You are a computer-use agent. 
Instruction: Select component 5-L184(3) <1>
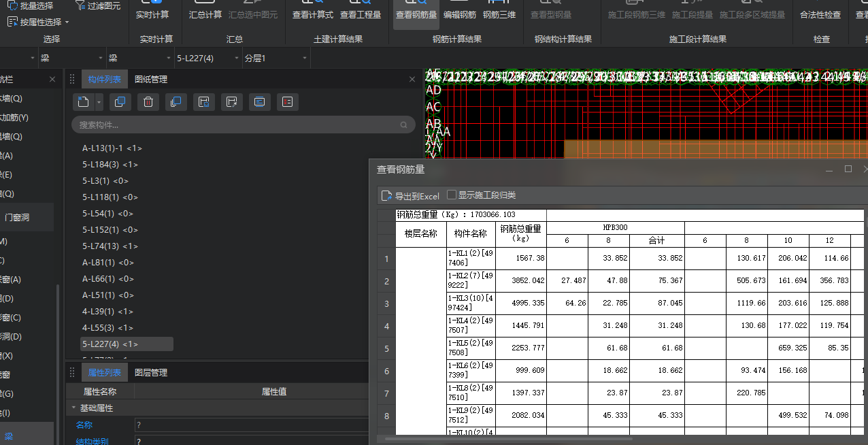click(110, 165)
